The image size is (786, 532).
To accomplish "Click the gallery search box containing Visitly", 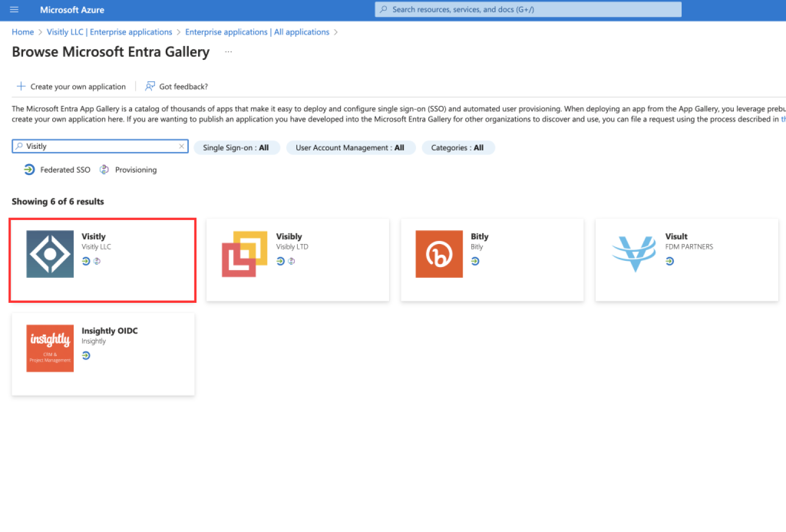I will click(100, 146).
